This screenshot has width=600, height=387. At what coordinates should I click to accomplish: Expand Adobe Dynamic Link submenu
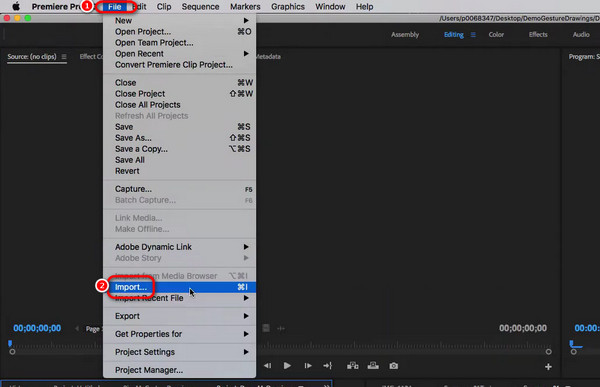tap(179, 247)
